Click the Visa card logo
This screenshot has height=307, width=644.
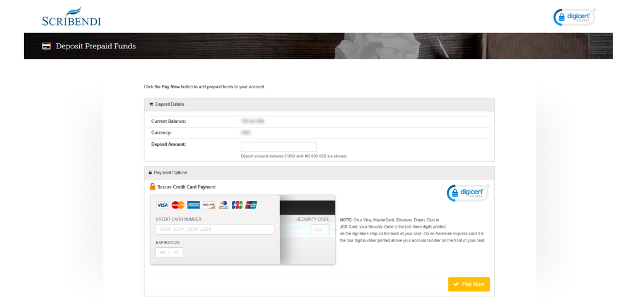tap(163, 205)
